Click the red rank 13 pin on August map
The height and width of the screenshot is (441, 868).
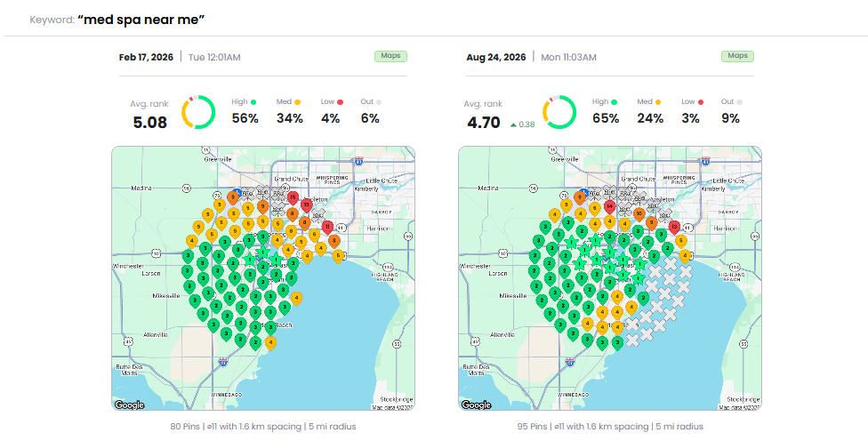674,227
